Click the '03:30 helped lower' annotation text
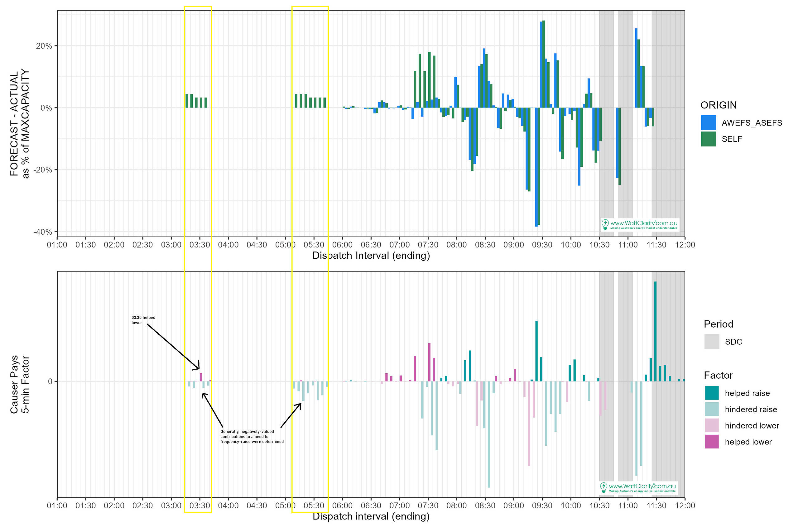The width and height of the screenshot is (798, 532). (143, 320)
